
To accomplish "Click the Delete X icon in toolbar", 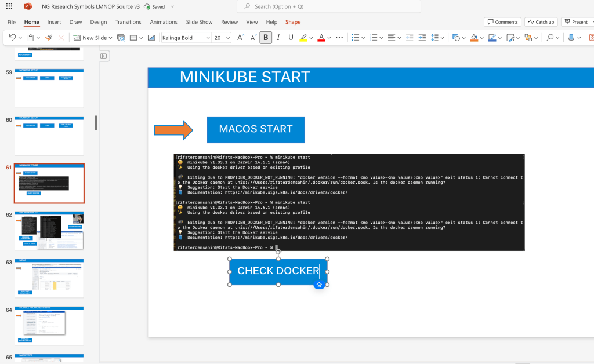I will click(x=60, y=38).
